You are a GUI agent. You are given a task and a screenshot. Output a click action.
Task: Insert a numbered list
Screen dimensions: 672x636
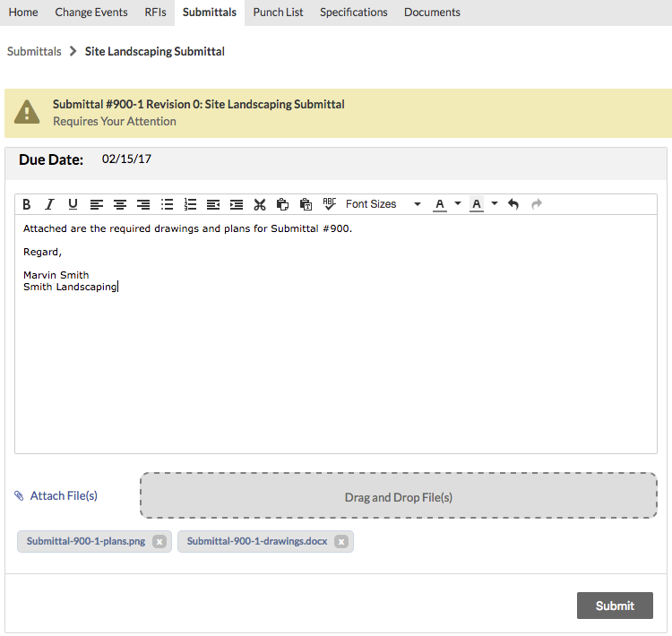tap(190, 204)
